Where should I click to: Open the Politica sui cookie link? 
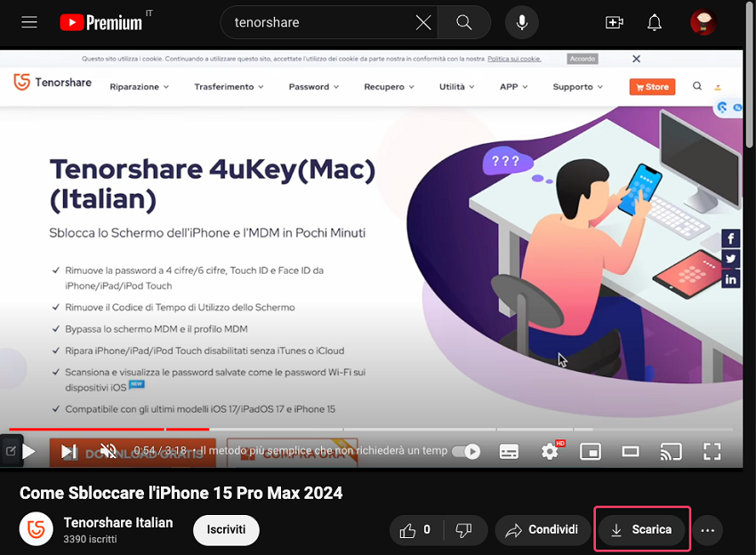coord(514,59)
